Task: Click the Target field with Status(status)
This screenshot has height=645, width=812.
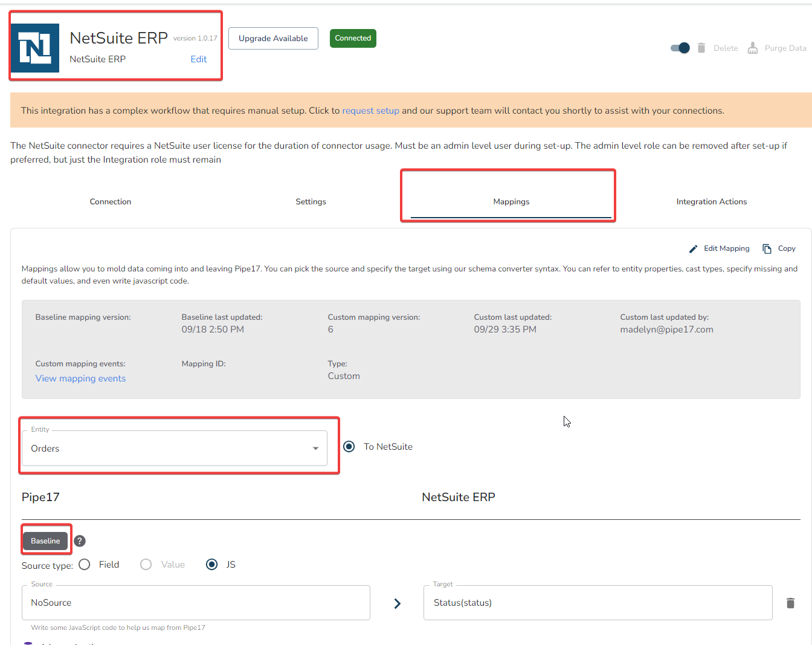Action: point(598,603)
